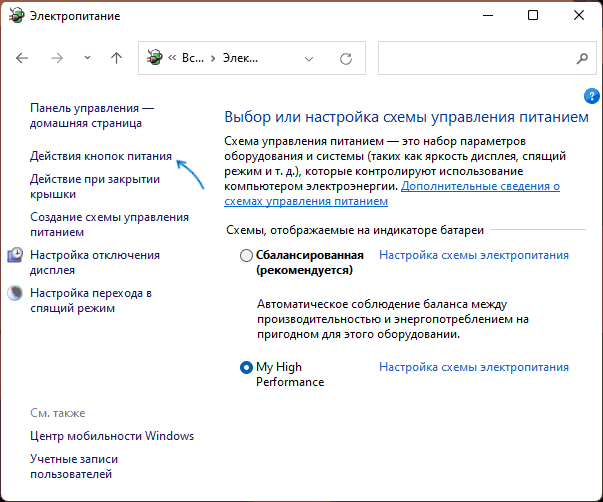Viewport: 603px width, 502px height.
Task: Select the Вс... breadcrumb segment
Action: click(x=193, y=58)
